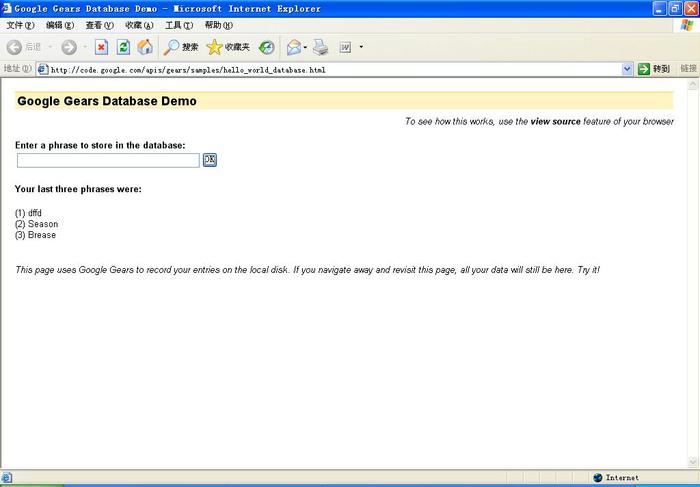The image size is (700, 487).
Task: Open the Mail envelope icon
Action: tap(294, 47)
